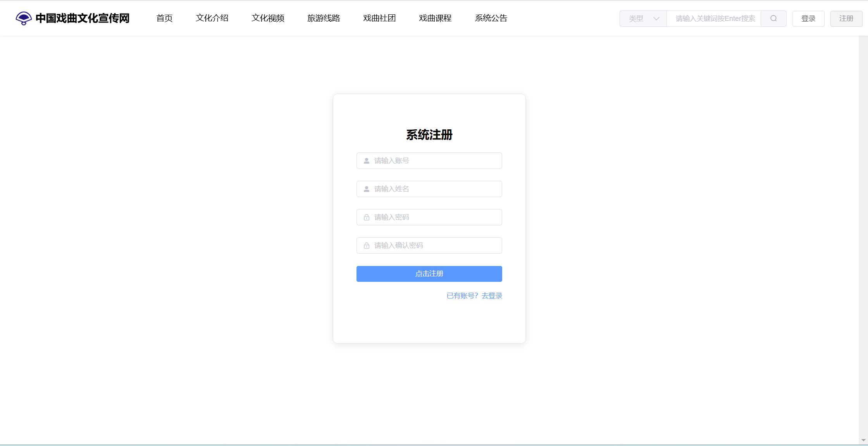868x446 pixels.
Task: Select 旅游线路 in navigation bar
Action: point(324,18)
